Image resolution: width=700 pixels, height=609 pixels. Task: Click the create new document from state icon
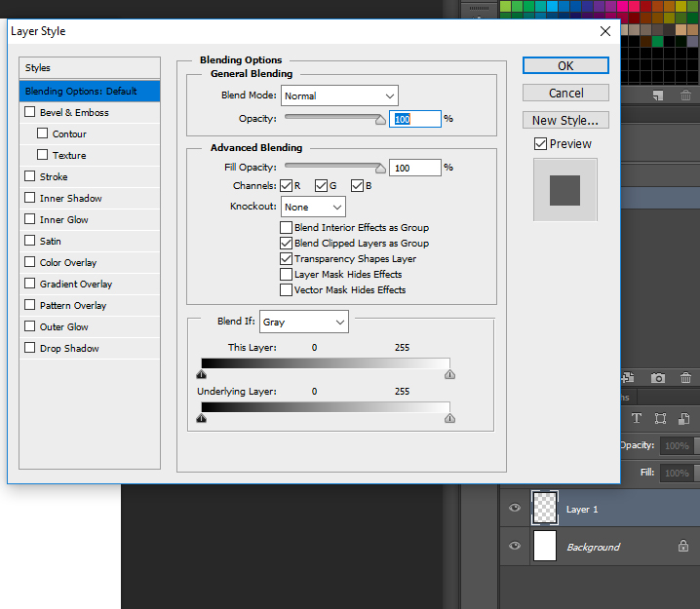tap(628, 378)
